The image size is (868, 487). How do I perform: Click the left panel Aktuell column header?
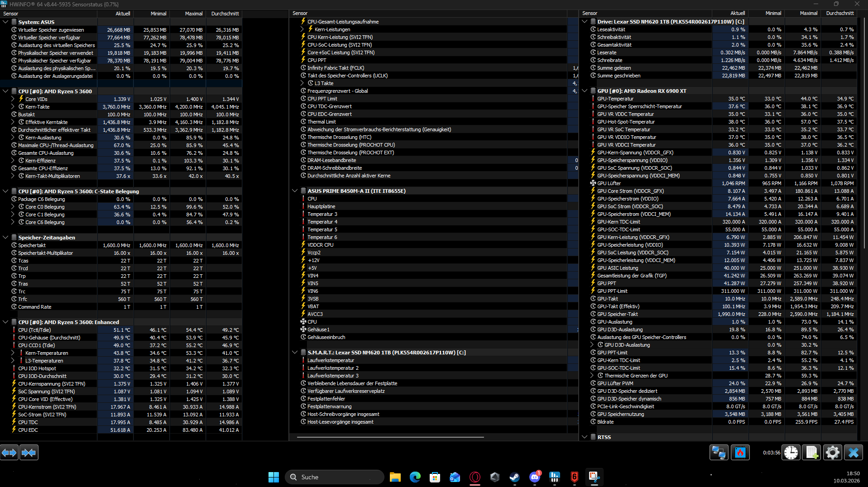pyautogui.click(x=115, y=14)
